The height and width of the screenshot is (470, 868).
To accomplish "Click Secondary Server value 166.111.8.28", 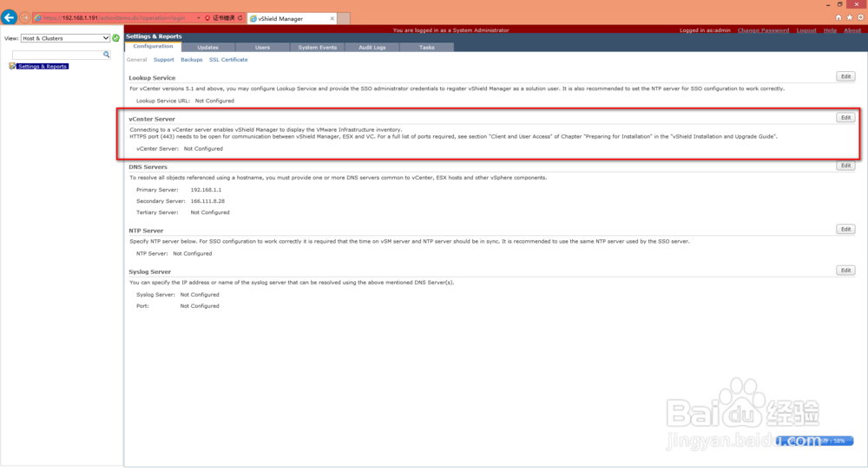I will (207, 201).
